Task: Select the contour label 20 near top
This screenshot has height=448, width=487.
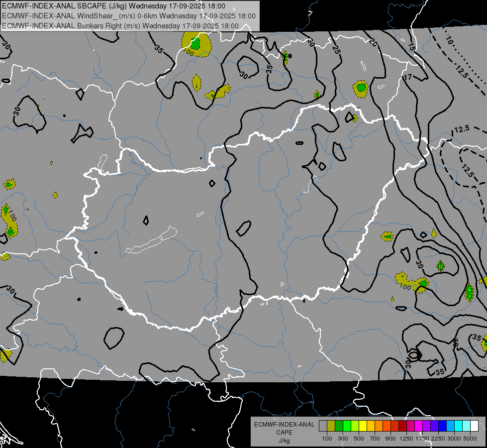Action: 374,42
